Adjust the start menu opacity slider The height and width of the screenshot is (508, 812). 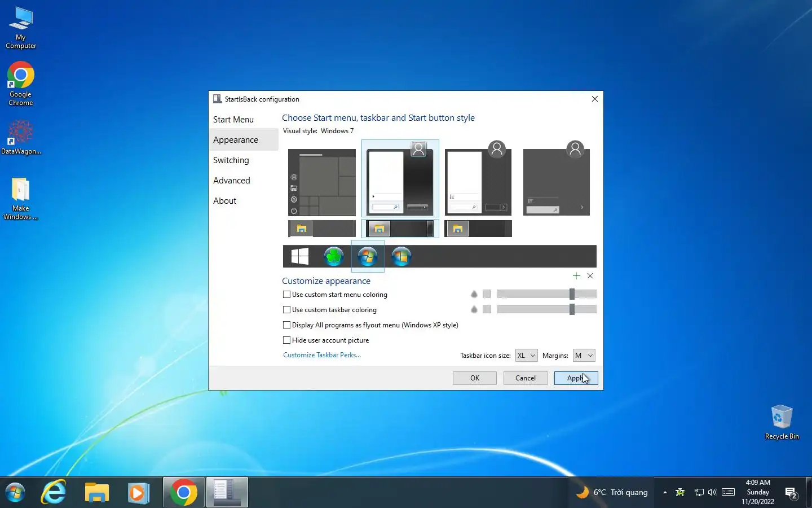click(546, 294)
